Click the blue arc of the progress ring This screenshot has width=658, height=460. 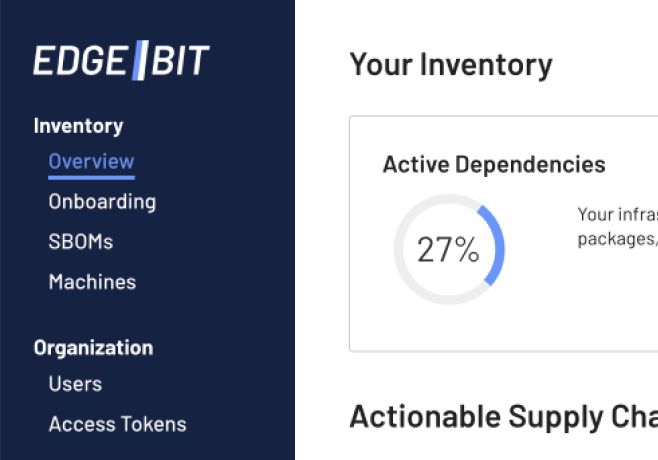tap(497, 246)
